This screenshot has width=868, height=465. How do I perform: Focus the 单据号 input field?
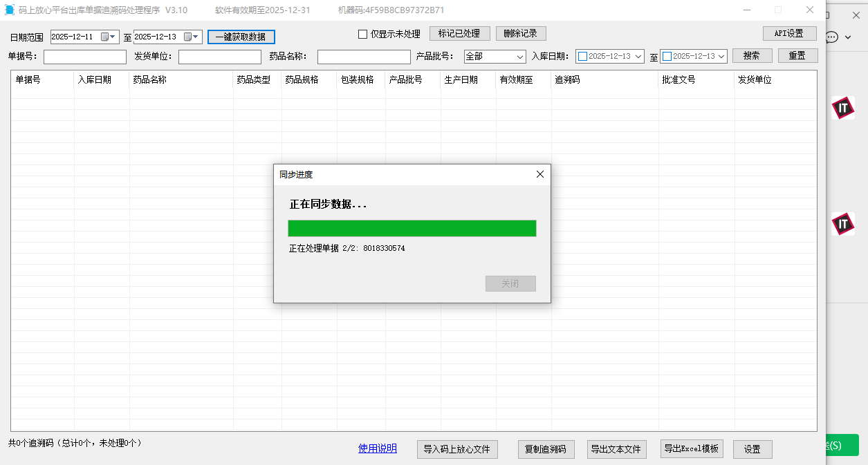click(x=85, y=57)
